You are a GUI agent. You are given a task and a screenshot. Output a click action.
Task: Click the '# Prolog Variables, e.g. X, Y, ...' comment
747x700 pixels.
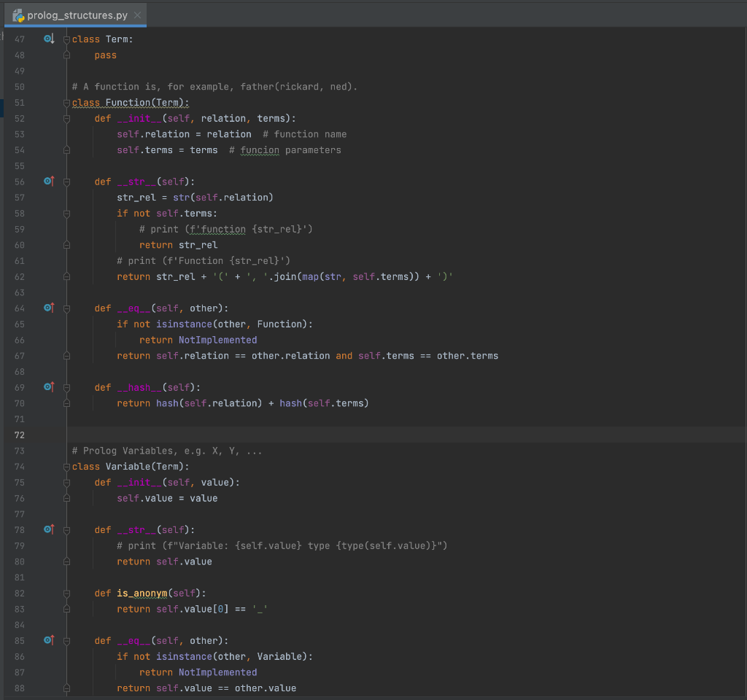pyautogui.click(x=167, y=451)
